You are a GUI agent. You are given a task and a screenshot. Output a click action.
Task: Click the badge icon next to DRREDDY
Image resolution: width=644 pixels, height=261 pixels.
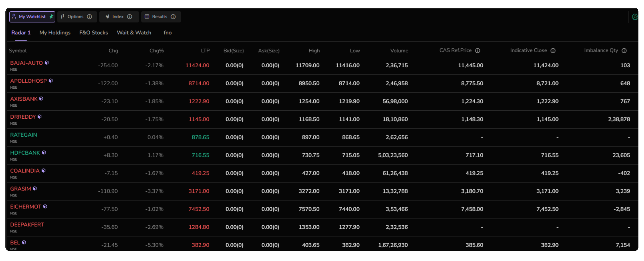[x=39, y=117]
